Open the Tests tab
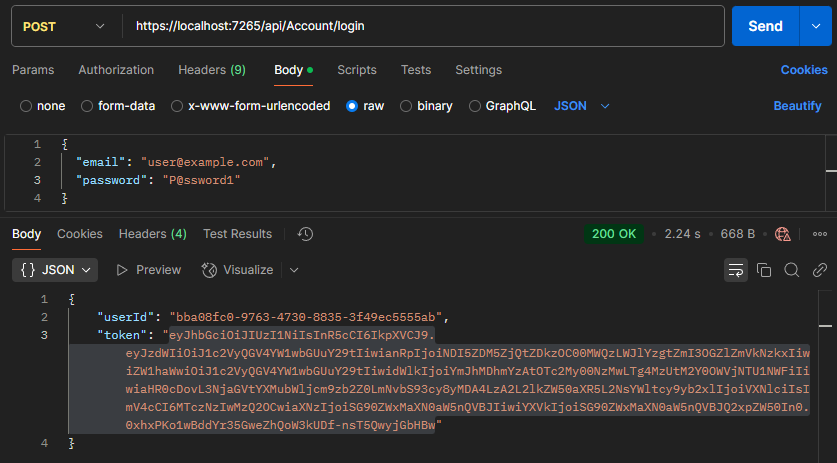 (x=416, y=70)
